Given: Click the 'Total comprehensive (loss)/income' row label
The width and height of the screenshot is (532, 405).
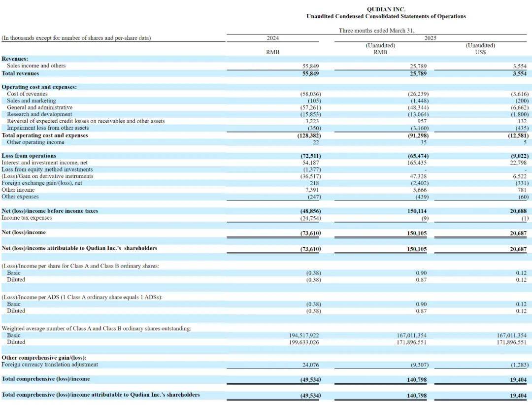Looking at the screenshot, I should click(x=46, y=379).
